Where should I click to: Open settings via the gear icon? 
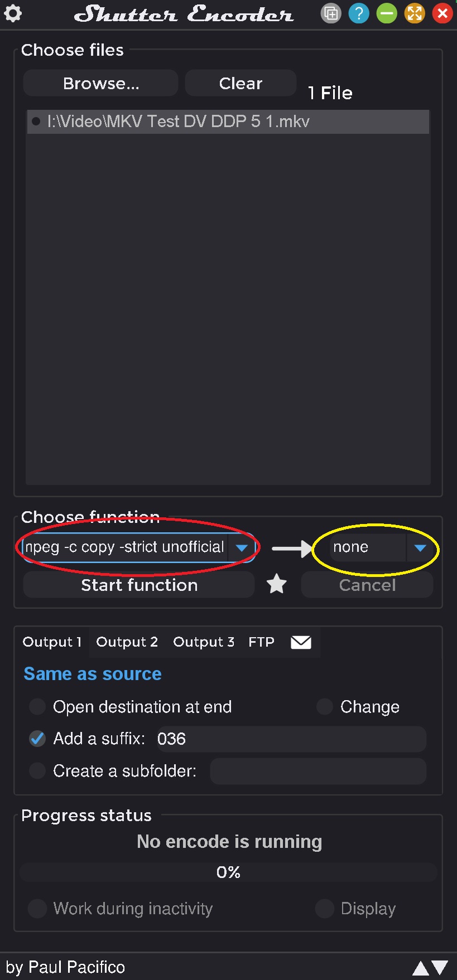pyautogui.click(x=13, y=13)
